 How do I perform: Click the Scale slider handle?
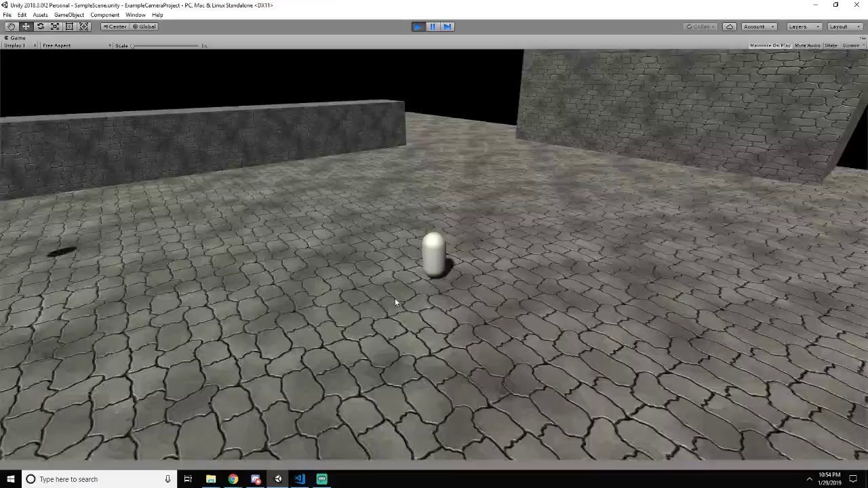point(133,45)
